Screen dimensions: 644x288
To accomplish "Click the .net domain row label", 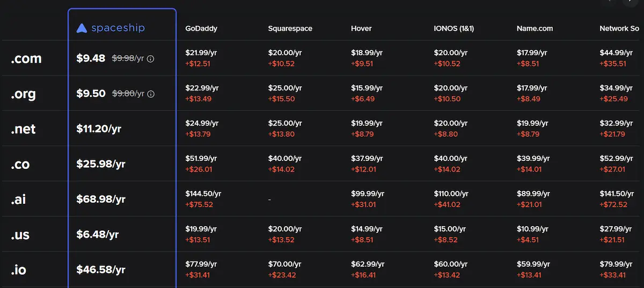I will click(x=23, y=129).
